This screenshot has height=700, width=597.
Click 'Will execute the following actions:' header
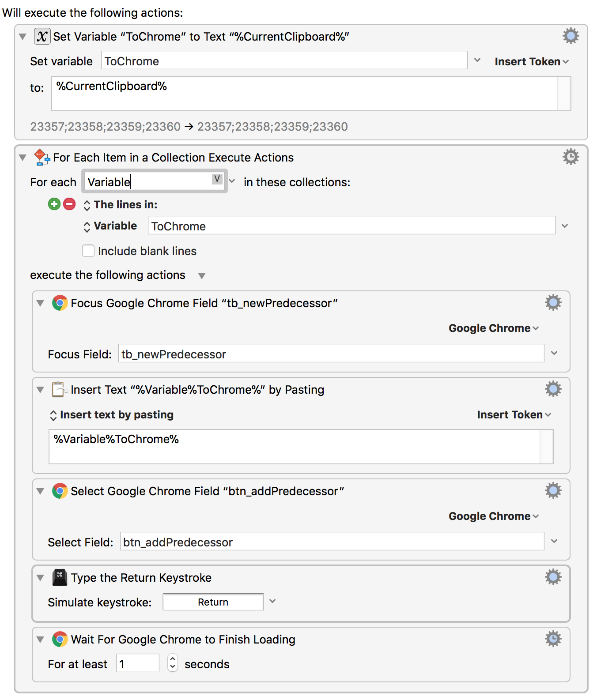tap(93, 12)
